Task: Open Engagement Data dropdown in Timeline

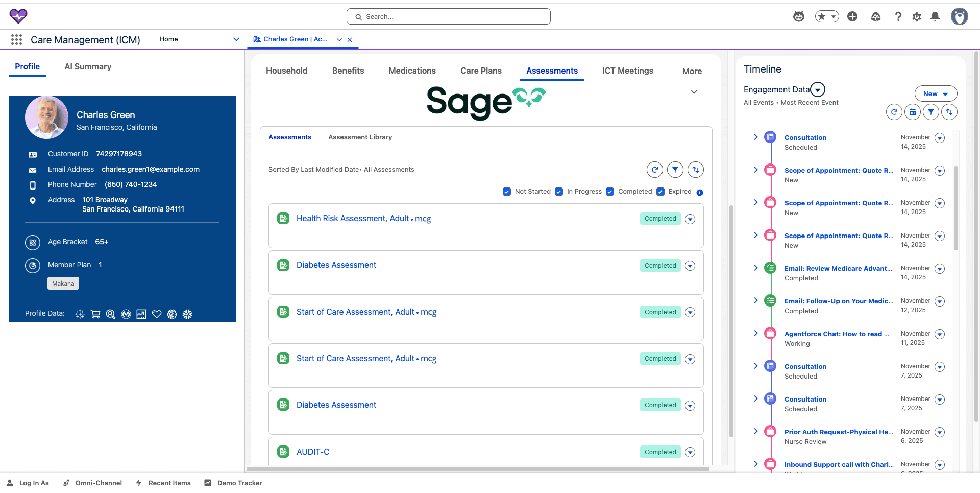Action: pos(818,90)
